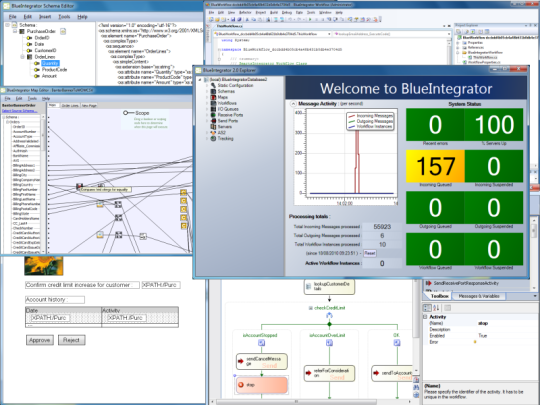
Task: Switch to the Messages & Variables tab
Action: [x=479, y=296]
